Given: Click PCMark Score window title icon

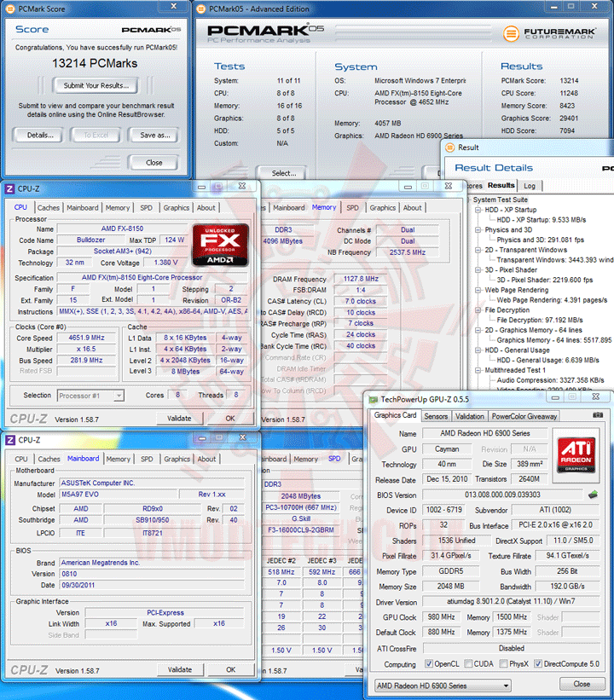Looking at the screenshot, I should pyautogui.click(x=11, y=9).
